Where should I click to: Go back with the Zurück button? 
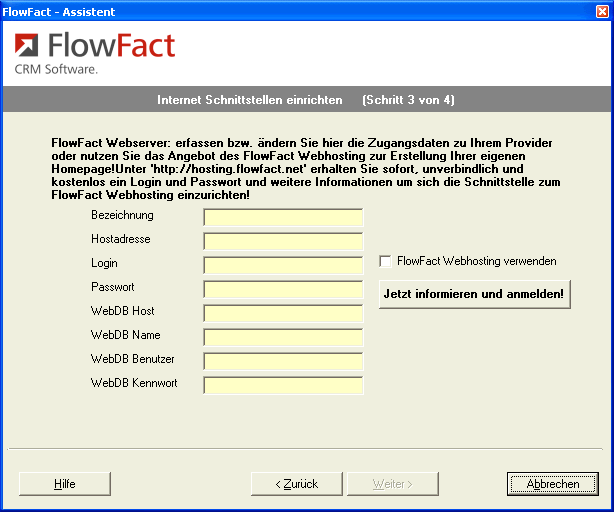coord(296,484)
